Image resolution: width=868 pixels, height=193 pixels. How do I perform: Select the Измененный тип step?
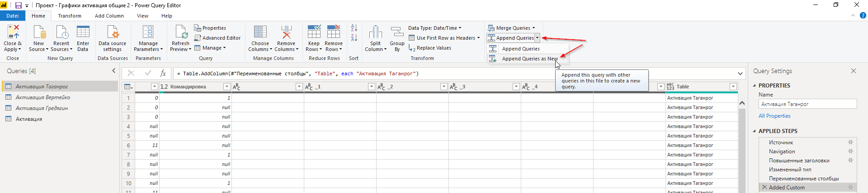[790, 170]
